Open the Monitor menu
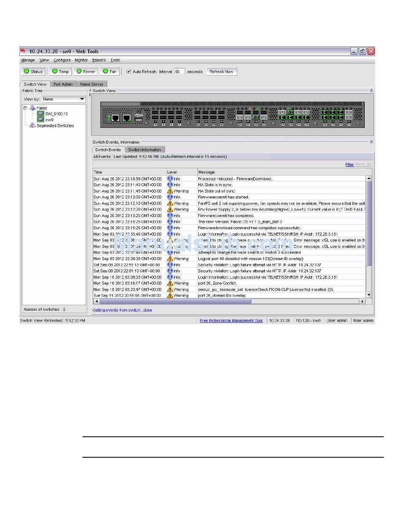The height and width of the screenshot is (532, 401). (81, 60)
